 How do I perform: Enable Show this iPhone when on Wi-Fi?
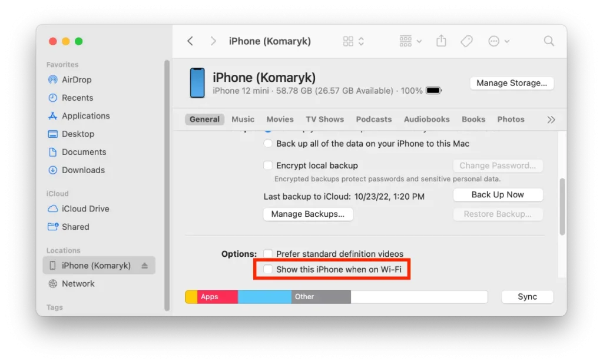268,269
